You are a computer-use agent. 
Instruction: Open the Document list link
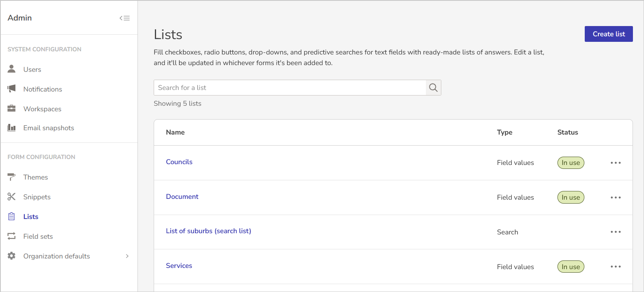(182, 197)
